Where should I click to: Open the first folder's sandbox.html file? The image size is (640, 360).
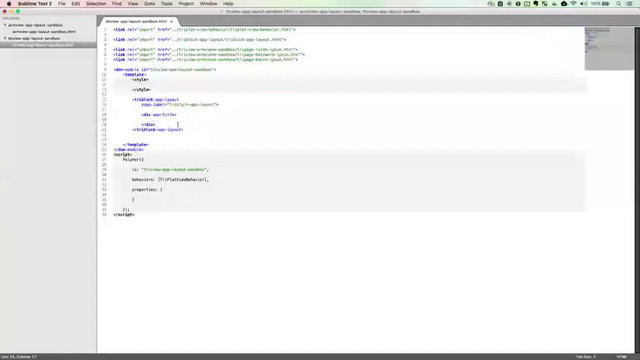[x=44, y=31]
